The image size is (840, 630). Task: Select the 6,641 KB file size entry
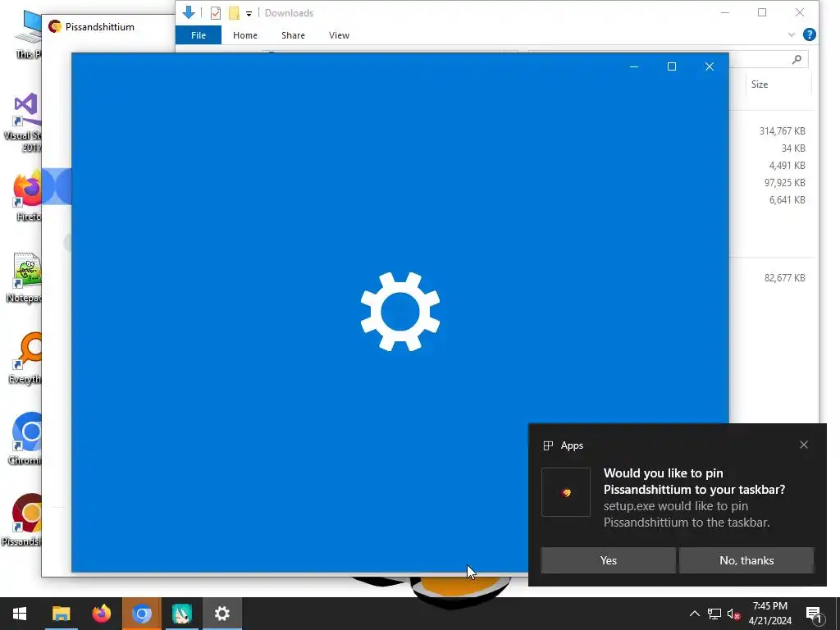tap(787, 199)
